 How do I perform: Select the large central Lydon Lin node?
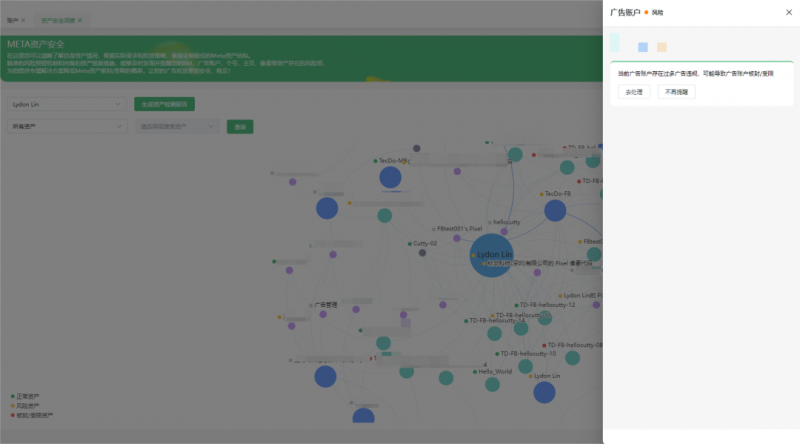point(491,255)
